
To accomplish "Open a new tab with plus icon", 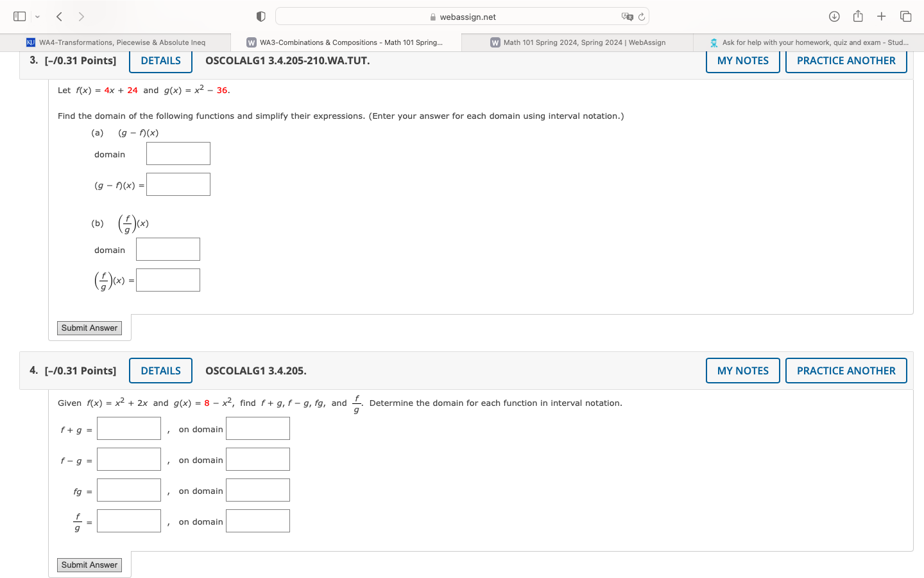I will [882, 17].
